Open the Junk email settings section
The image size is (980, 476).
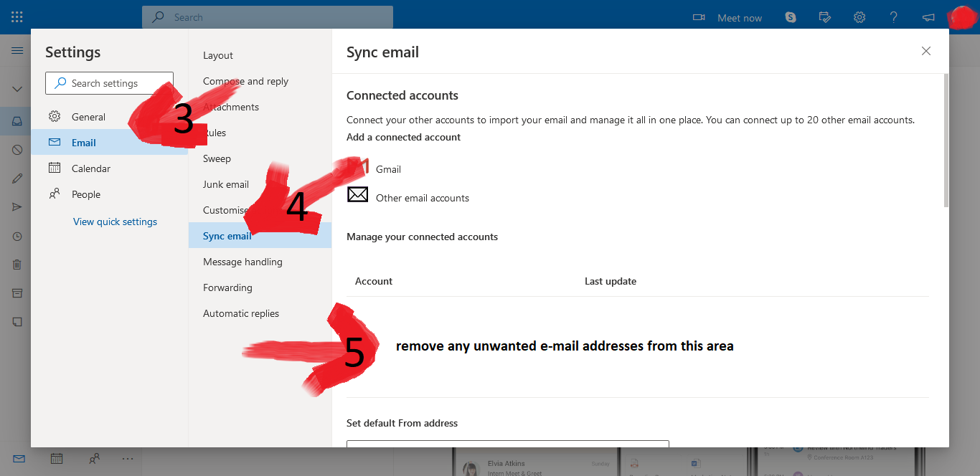point(225,184)
